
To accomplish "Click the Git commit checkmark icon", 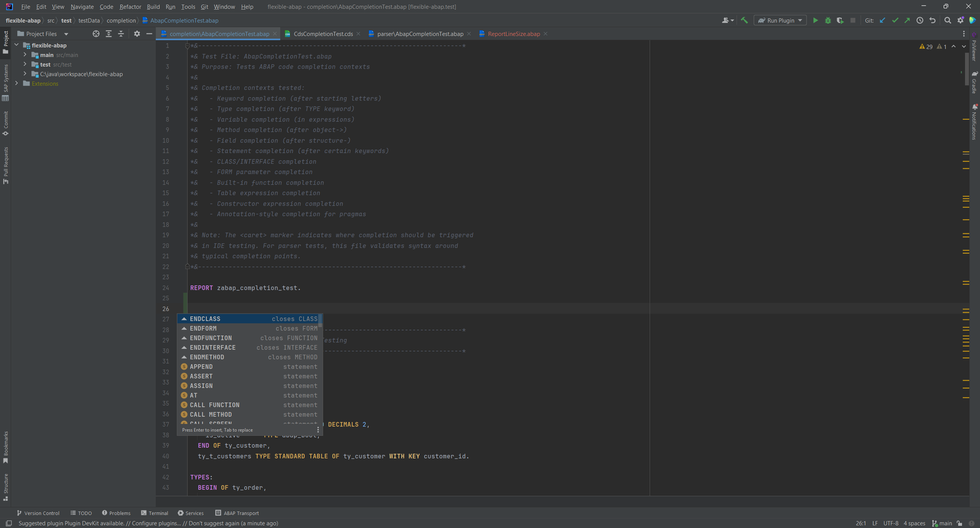I will pyautogui.click(x=895, y=20).
